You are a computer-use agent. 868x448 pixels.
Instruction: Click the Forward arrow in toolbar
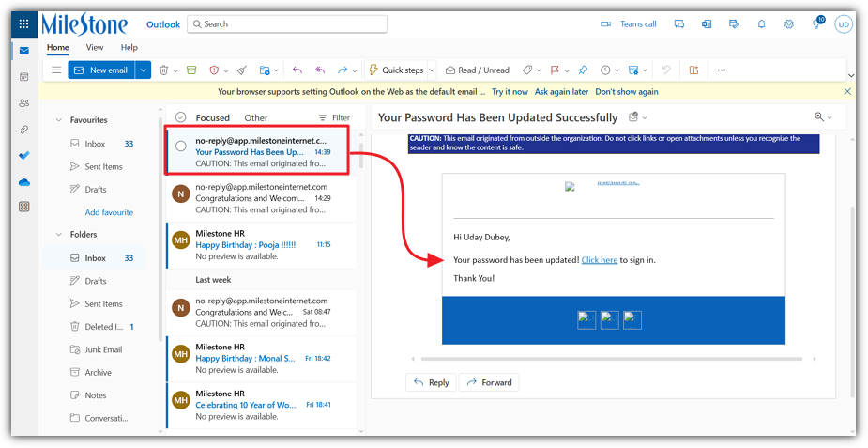click(x=343, y=70)
